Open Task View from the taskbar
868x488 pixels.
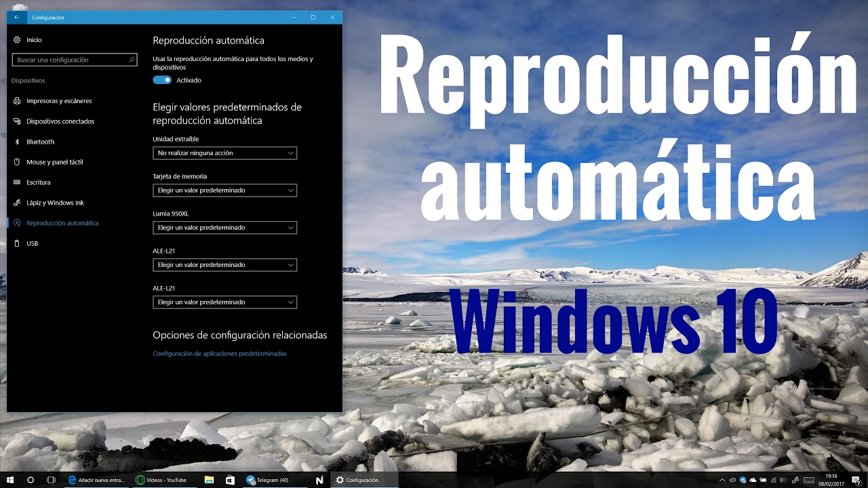pyautogui.click(x=51, y=480)
